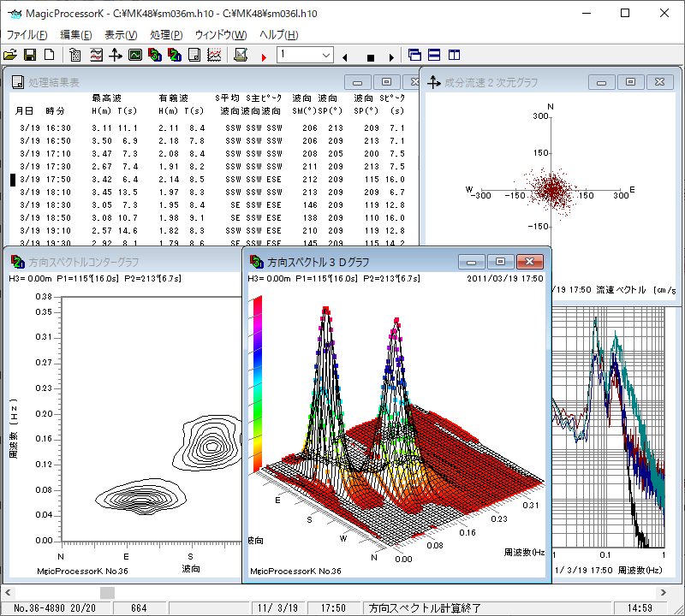Click the status bar entry No.36-4890 20/20

55,608
